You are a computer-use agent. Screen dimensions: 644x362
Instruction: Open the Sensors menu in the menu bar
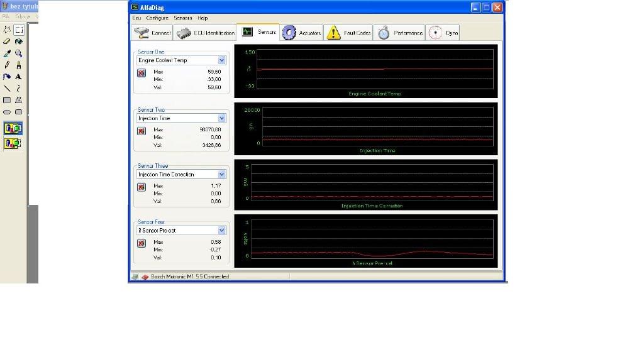click(183, 18)
